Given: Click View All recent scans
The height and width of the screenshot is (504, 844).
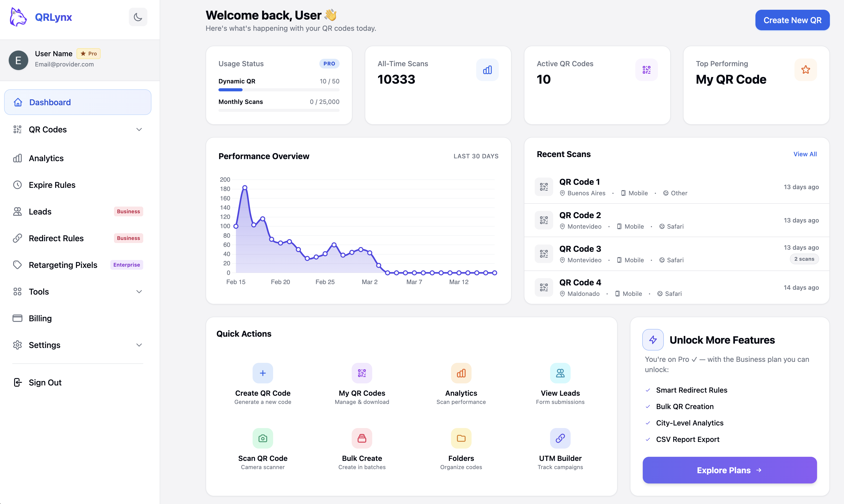Looking at the screenshot, I should (x=805, y=154).
